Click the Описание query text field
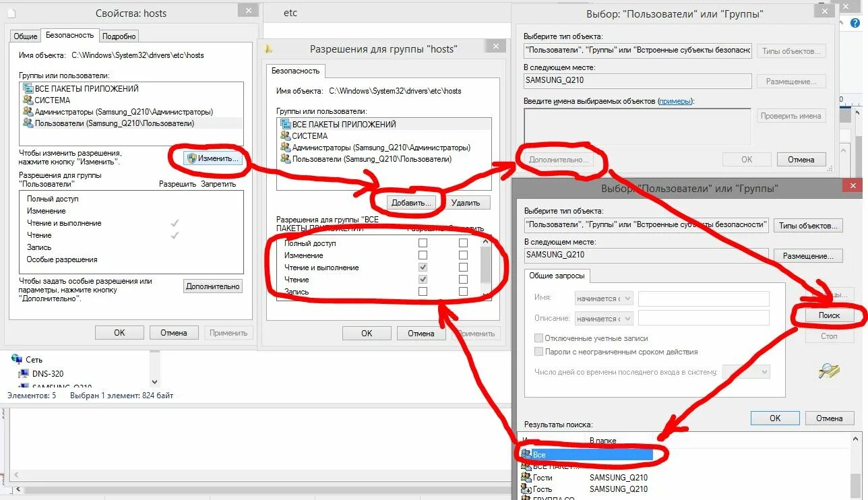 (704, 318)
